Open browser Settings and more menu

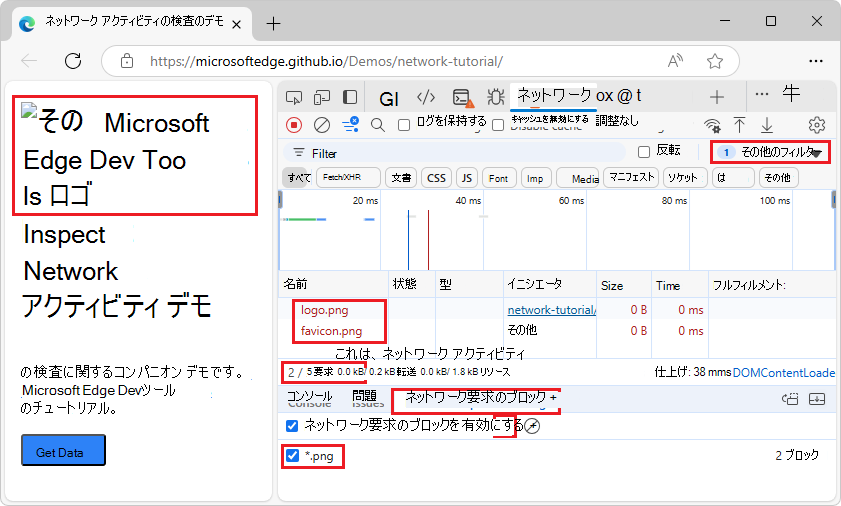click(816, 61)
